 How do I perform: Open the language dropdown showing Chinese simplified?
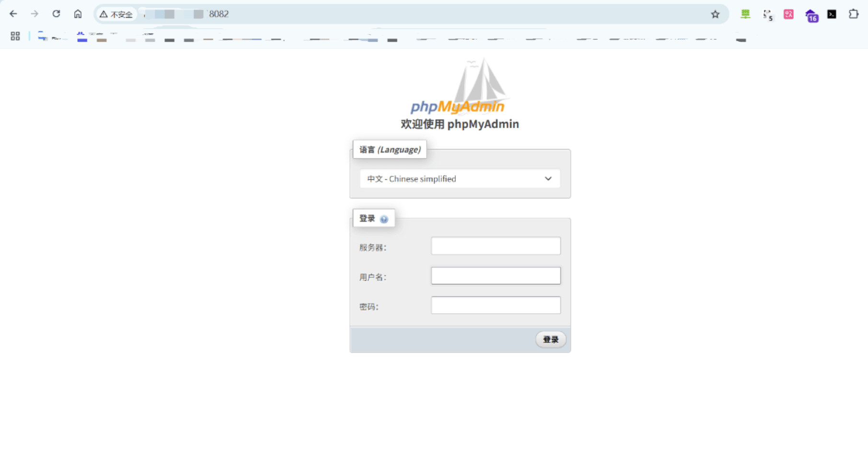(460, 179)
